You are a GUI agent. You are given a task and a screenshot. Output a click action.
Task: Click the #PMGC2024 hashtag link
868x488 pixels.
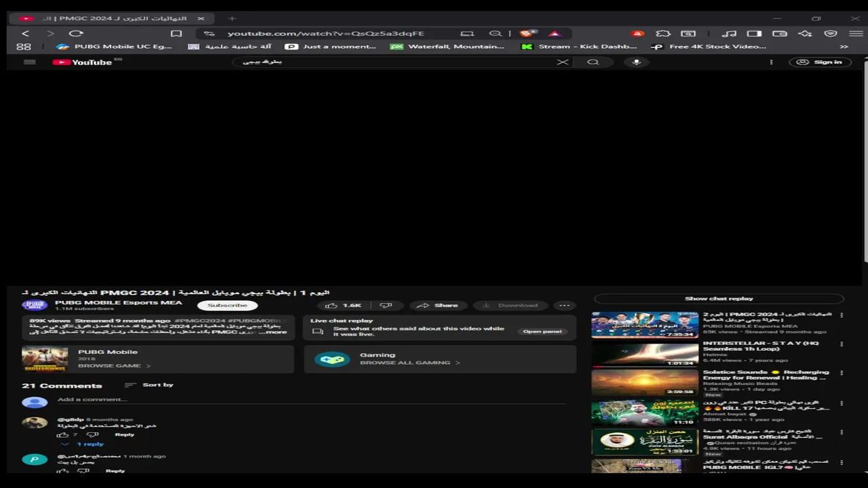[x=199, y=321]
